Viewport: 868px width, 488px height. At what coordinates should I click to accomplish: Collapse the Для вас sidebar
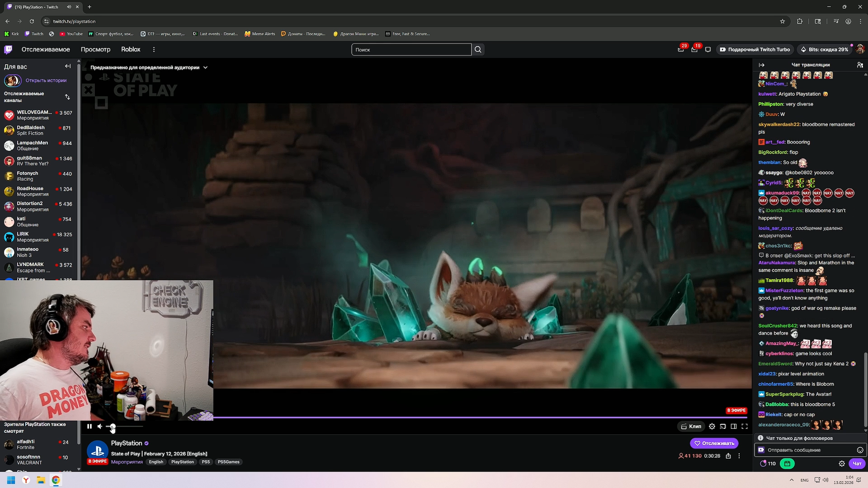(x=68, y=66)
